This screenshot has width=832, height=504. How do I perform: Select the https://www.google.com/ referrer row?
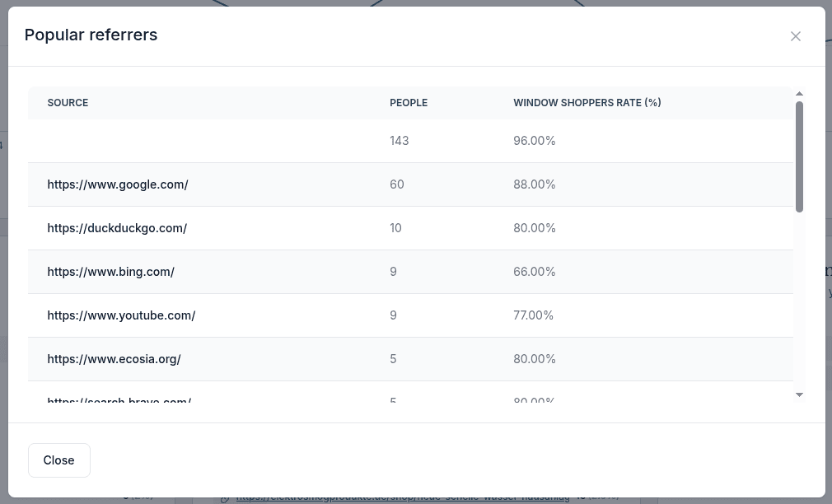118,184
